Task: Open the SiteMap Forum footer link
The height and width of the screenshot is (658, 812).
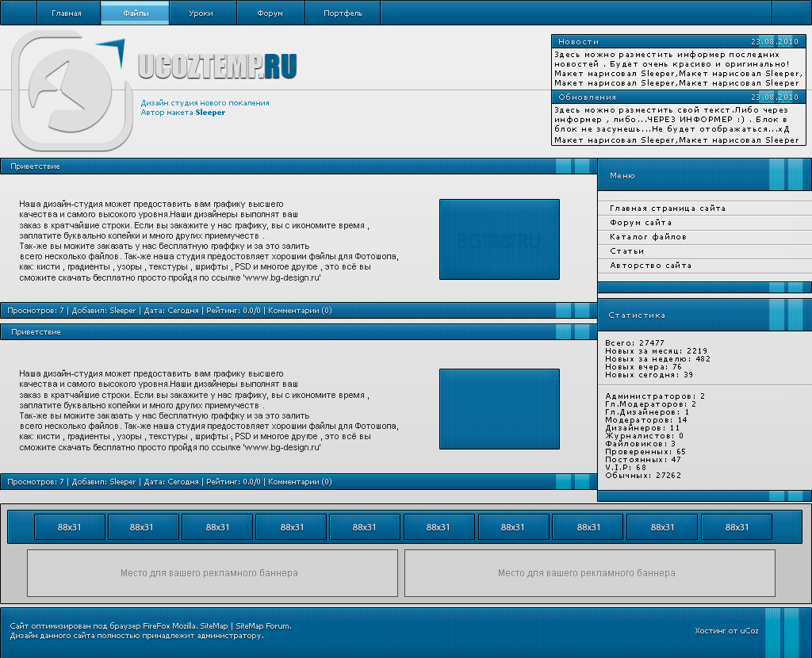Action: [263, 626]
